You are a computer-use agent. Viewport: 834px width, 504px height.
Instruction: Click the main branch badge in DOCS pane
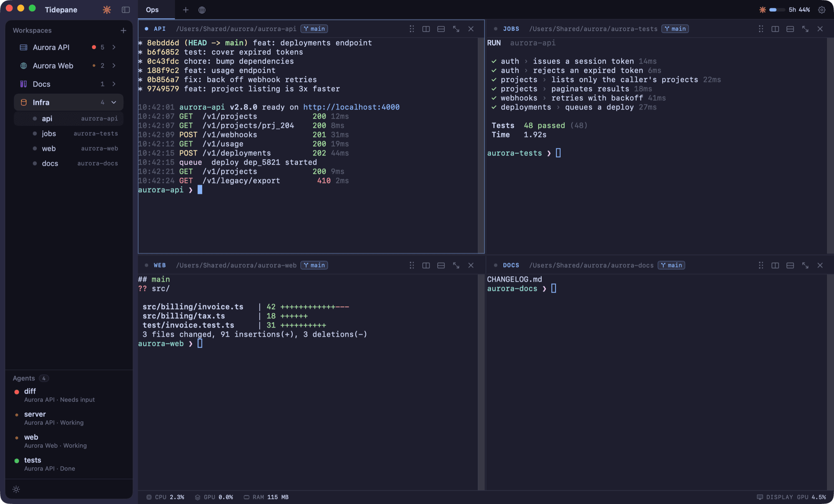[x=671, y=265]
